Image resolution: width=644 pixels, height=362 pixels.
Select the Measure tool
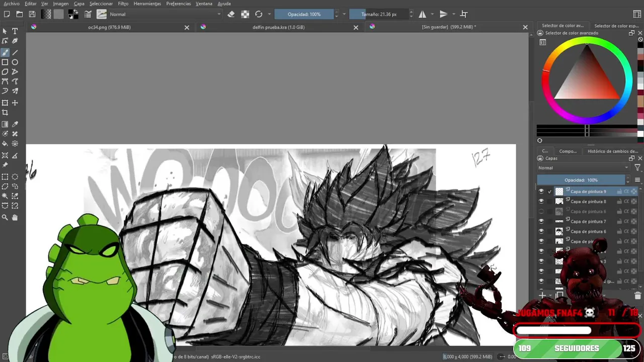point(15,155)
